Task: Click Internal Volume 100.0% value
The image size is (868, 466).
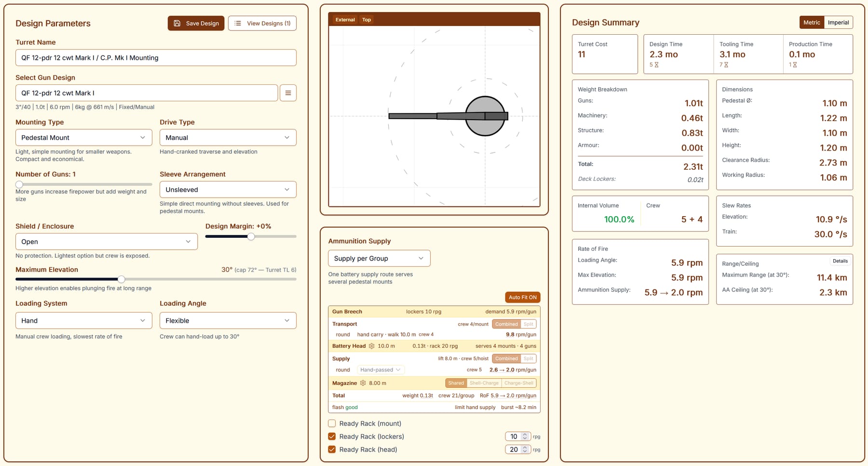Action: [619, 219]
